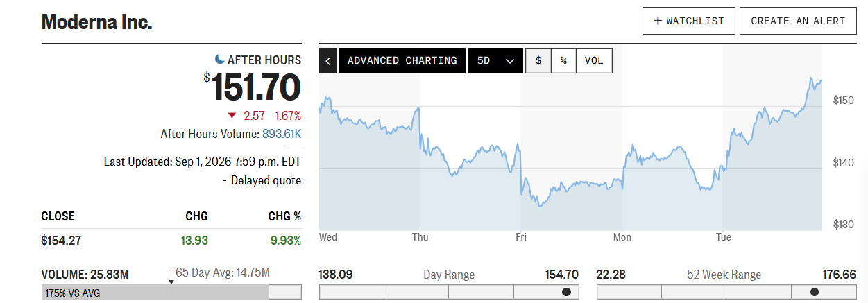
Task: Open the After Hours Volume 893.61K link
Action: point(282,133)
